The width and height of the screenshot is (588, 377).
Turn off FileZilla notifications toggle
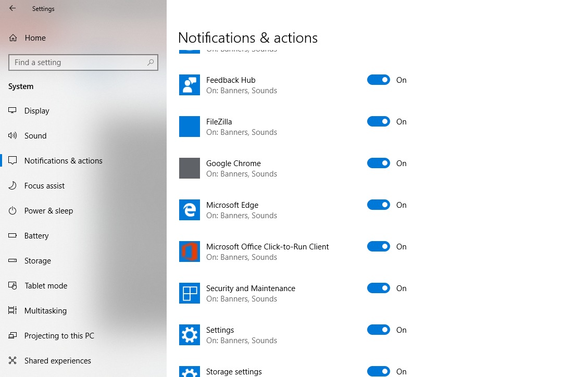pyautogui.click(x=379, y=121)
